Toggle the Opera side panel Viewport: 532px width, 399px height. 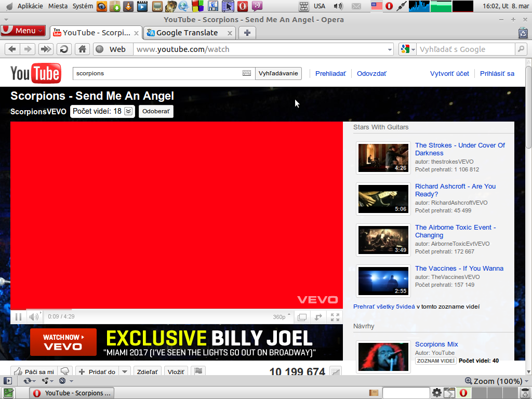[x=7, y=381]
